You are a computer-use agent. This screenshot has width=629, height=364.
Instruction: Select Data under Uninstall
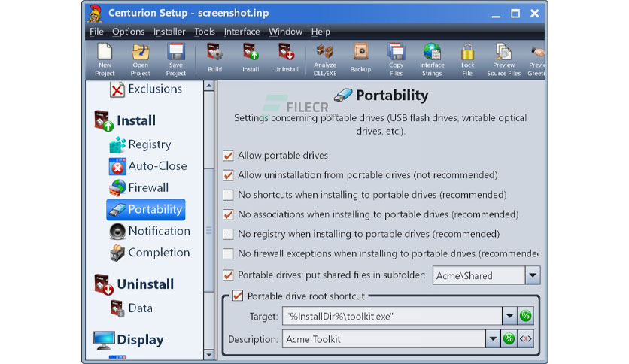click(132, 308)
